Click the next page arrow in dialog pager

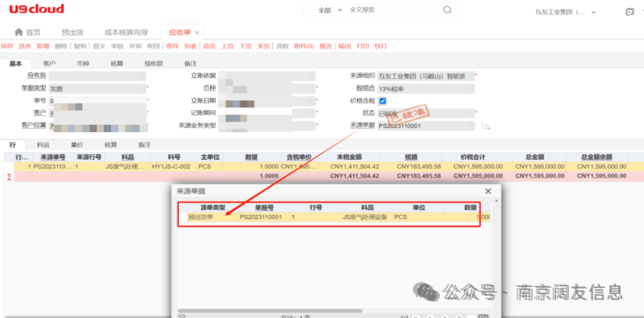tap(445, 317)
